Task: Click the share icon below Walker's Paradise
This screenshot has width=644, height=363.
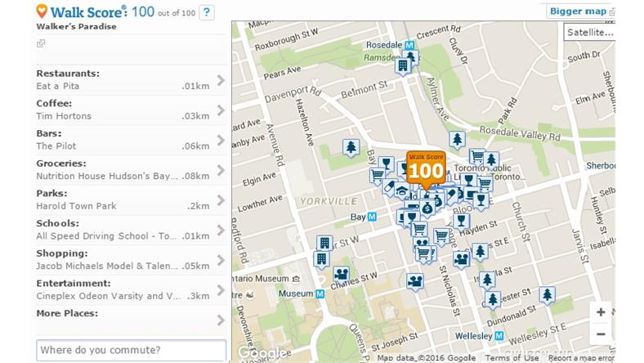Action: point(41,43)
